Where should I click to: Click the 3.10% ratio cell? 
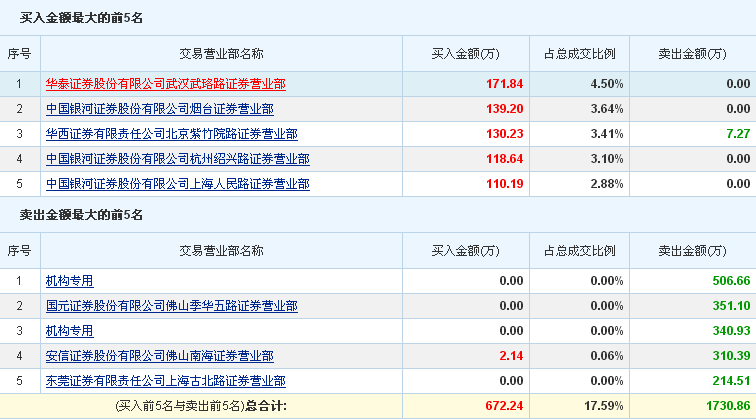point(607,159)
